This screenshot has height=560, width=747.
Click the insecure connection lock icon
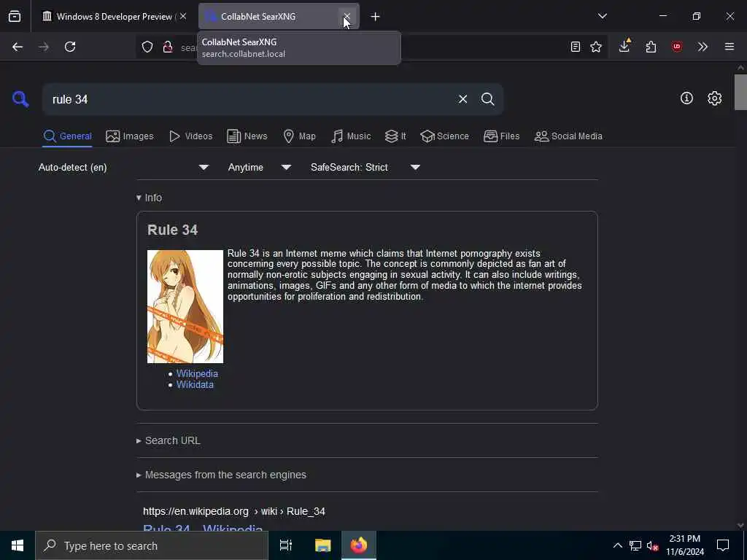[168, 47]
